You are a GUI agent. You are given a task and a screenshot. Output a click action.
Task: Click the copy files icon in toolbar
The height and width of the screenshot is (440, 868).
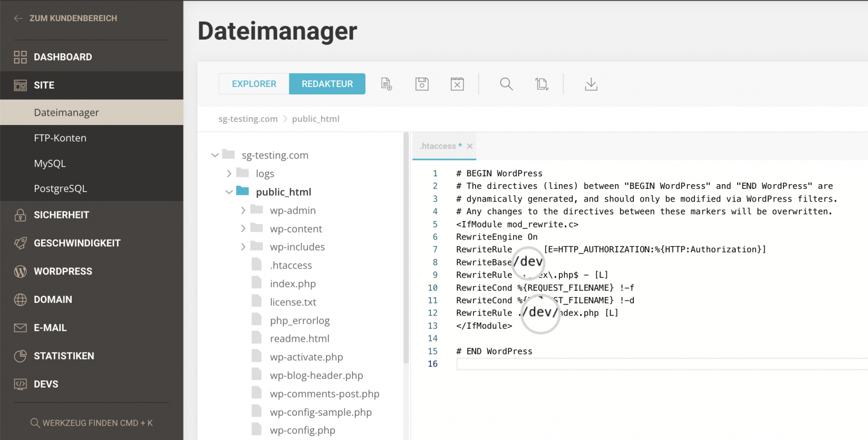tap(542, 84)
